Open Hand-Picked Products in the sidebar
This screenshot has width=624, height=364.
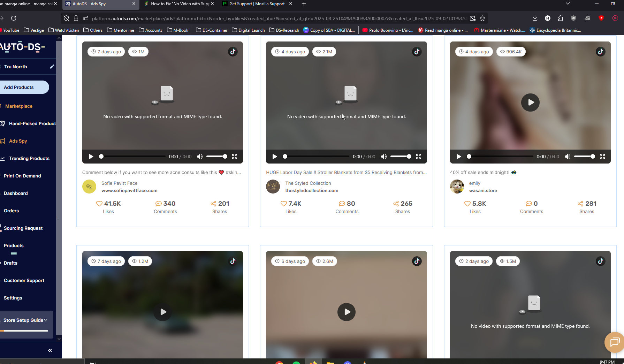coord(32,123)
